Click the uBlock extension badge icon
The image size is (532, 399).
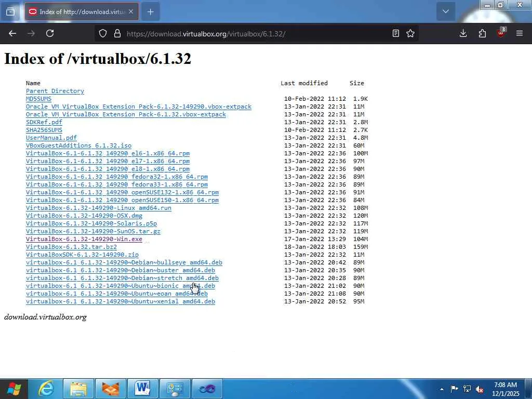[501, 33]
